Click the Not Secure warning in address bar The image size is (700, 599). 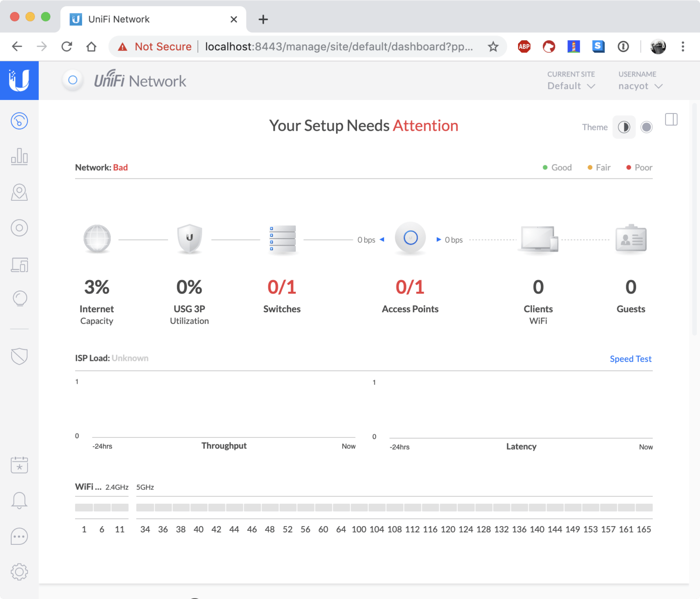pos(154,47)
